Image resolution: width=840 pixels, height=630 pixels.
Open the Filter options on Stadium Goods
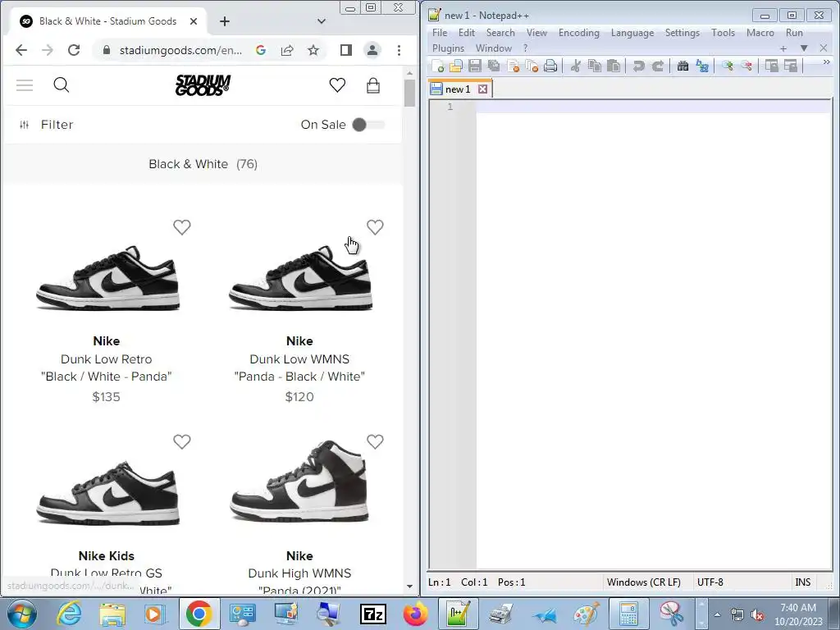click(x=46, y=125)
